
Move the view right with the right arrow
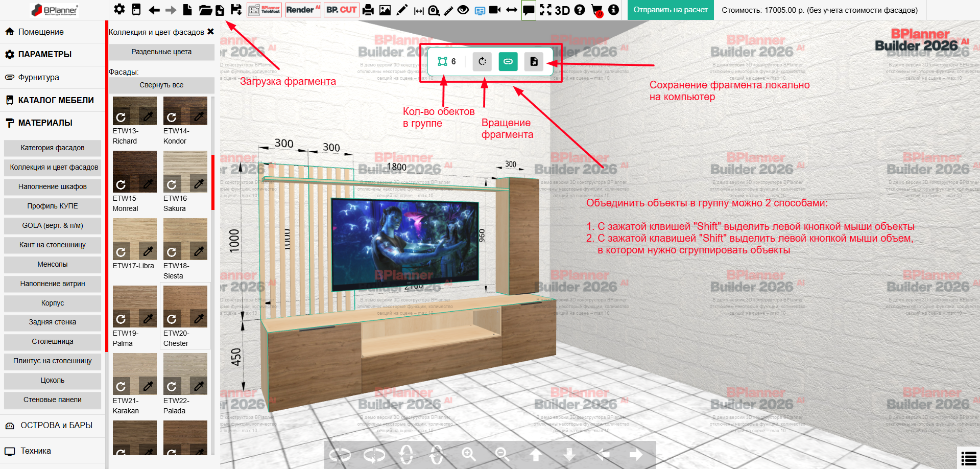(x=636, y=454)
